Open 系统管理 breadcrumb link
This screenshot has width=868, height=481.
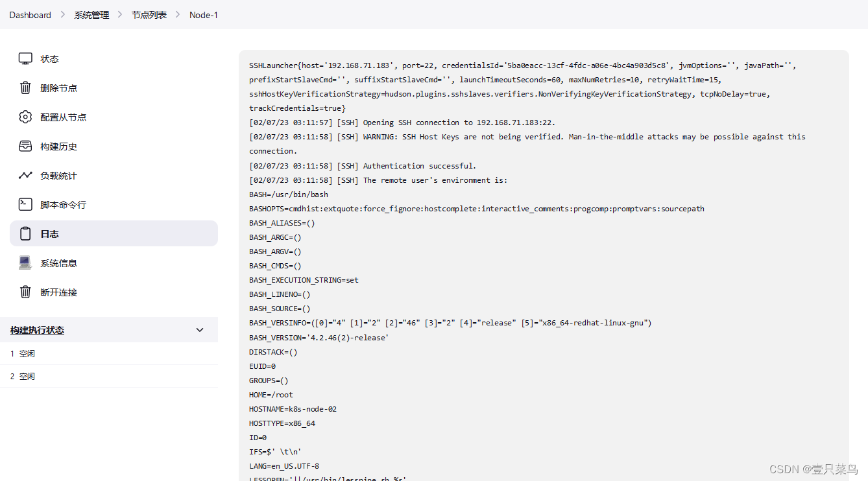(x=91, y=15)
